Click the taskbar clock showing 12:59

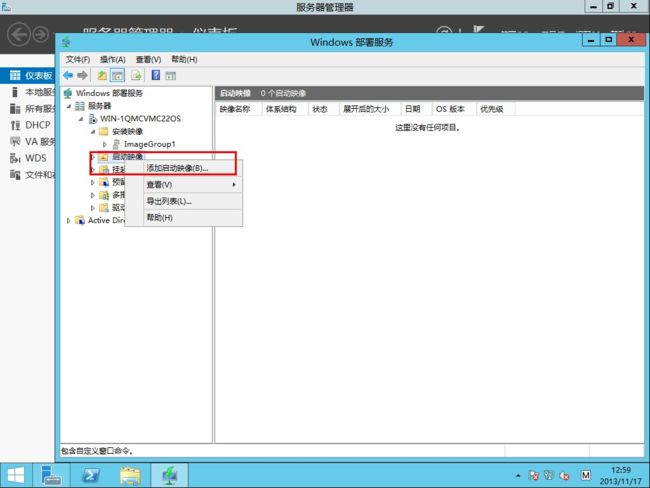point(621,475)
